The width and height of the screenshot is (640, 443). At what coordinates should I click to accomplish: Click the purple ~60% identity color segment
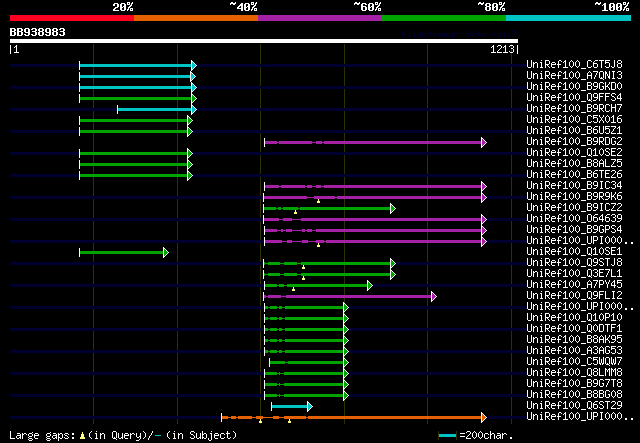pos(320,18)
